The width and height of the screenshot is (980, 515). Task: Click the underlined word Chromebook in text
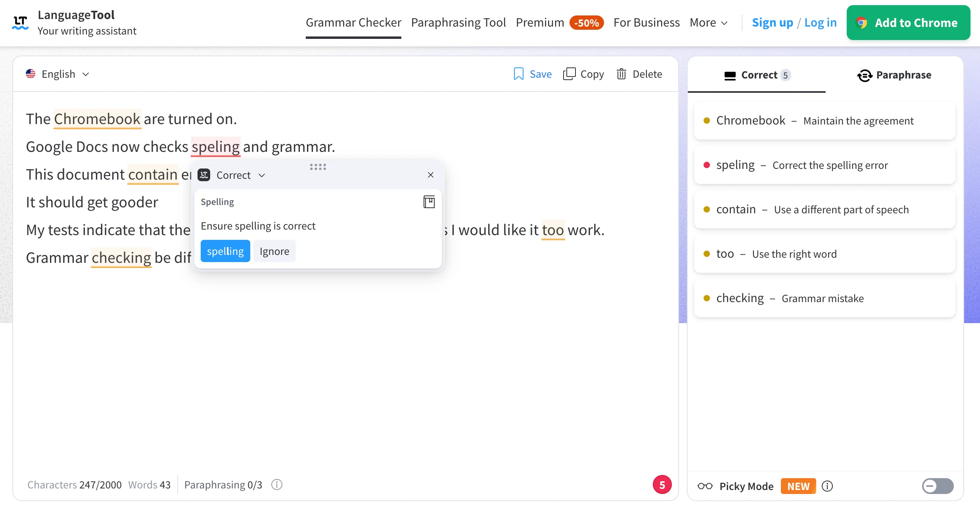97,119
